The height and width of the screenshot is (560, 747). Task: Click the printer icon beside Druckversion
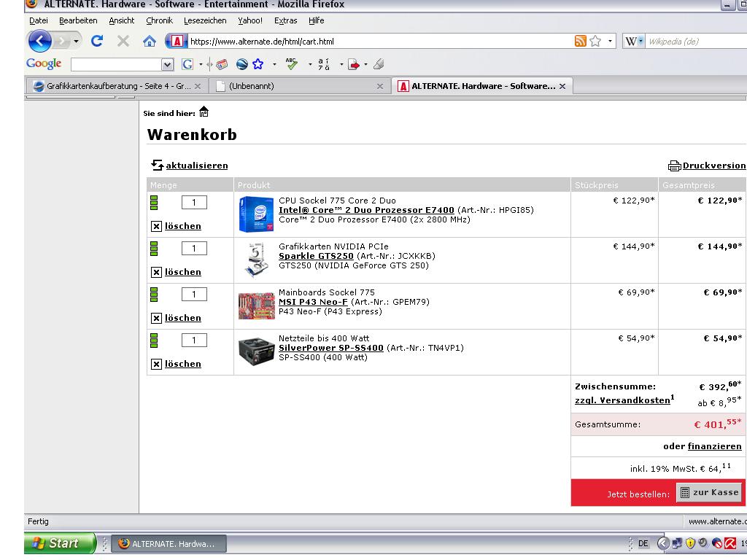675,166
